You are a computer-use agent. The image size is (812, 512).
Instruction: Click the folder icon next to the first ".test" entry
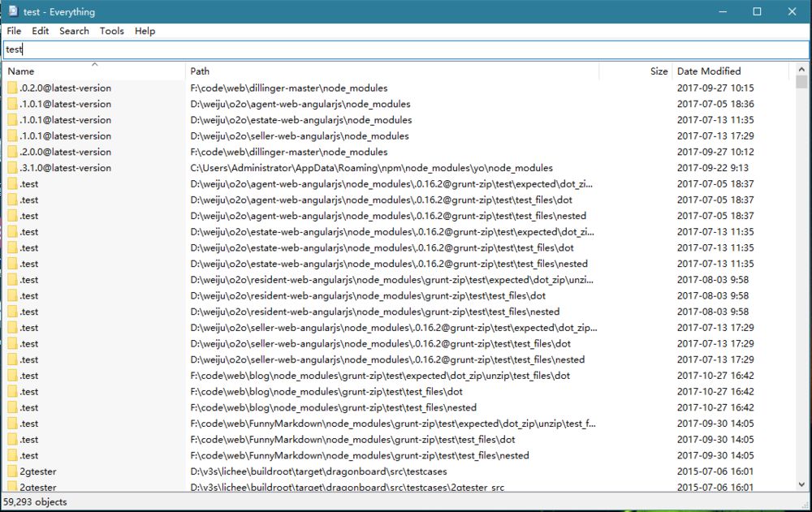[x=11, y=183]
